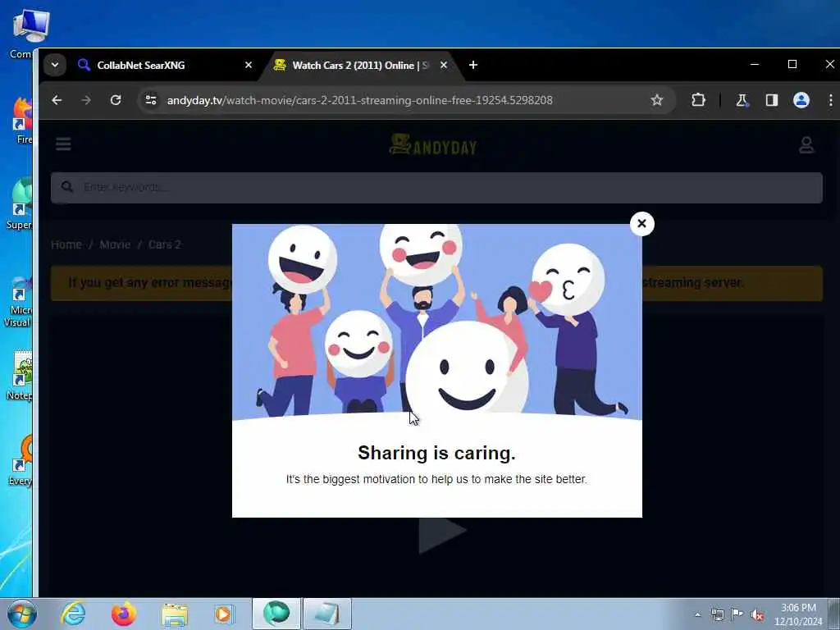Show hidden system tray icons
Screen dimensions: 840x630
[x=697, y=615]
